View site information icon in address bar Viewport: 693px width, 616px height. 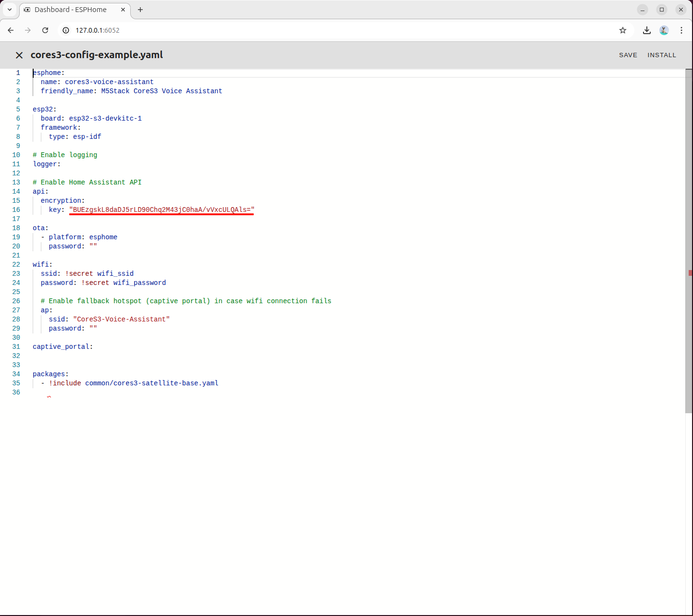pos(66,30)
